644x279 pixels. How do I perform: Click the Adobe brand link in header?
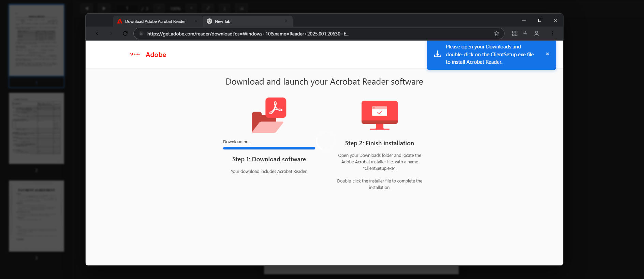[156, 55]
